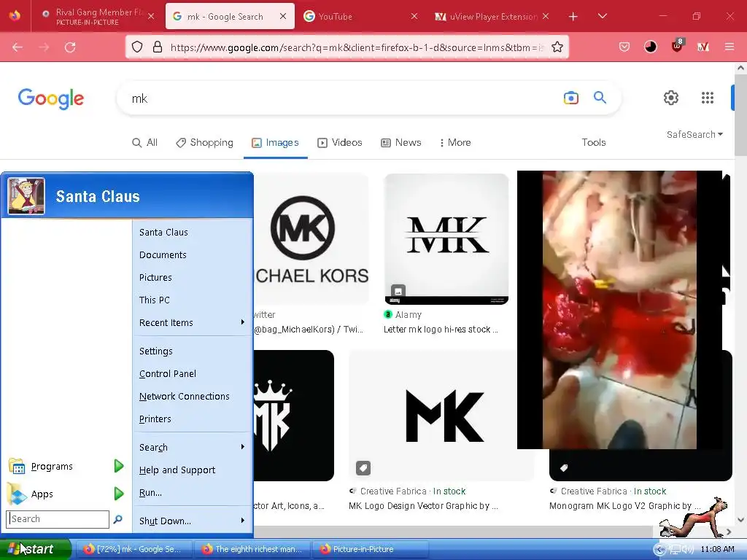The height and width of the screenshot is (560, 747).
Task: Open the Letter mk logo hi-res stock link
Action: pos(441,330)
